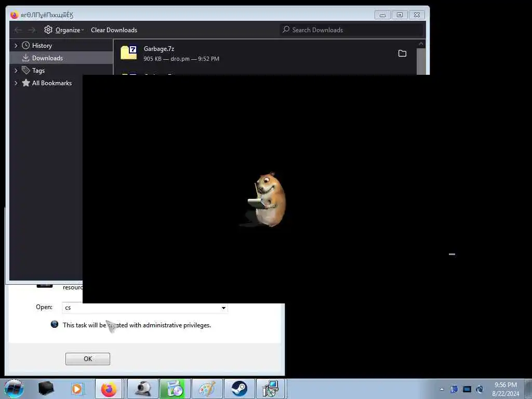This screenshot has height=399, width=532.
Task: Open the Organize gear menu
Action: 64,30
